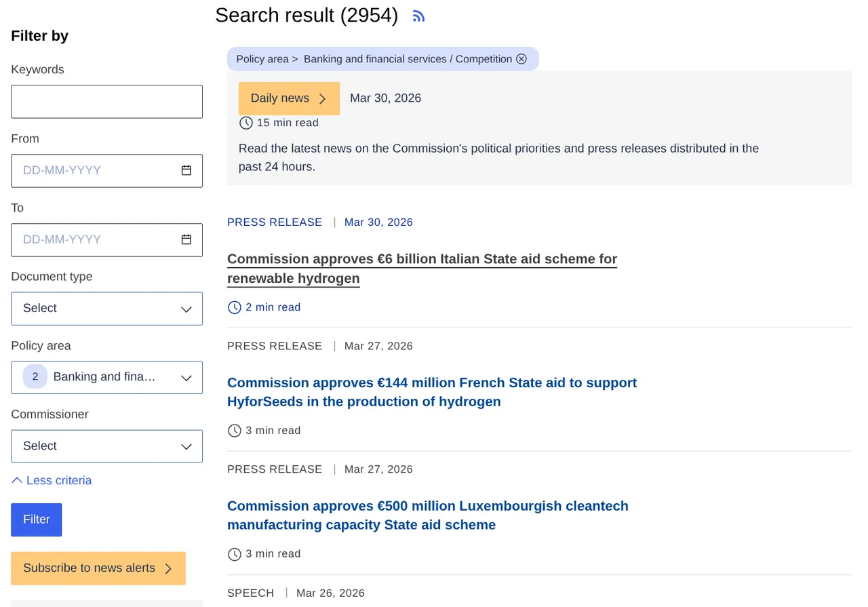Remove the Policy area filter tag
This screenshot has width=868, height=607.
(521, 59)
